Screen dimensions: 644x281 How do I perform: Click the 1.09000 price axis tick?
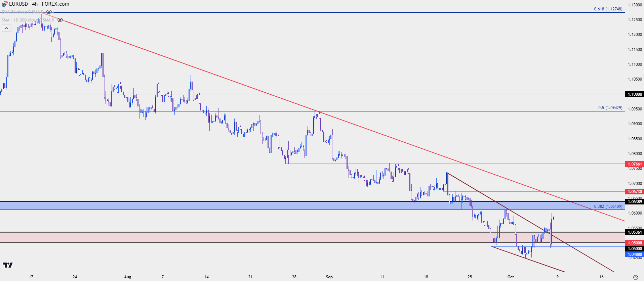pyautogui.click(x=635, y=124)
